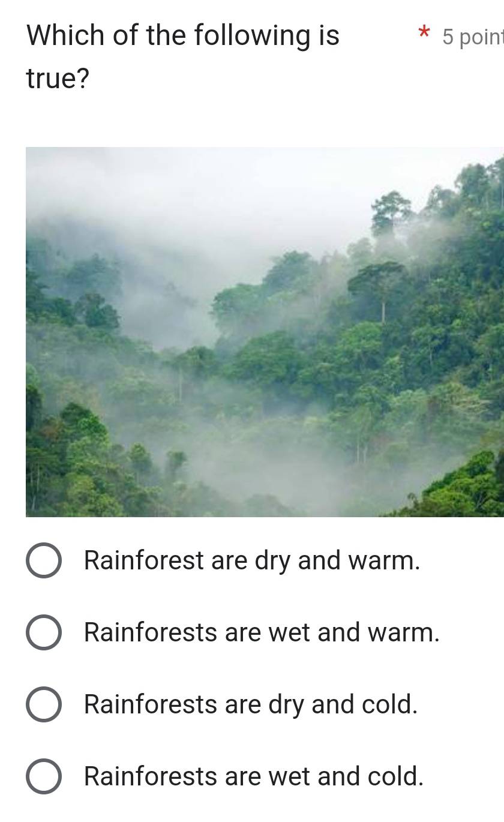
Task: Click the 'Rainforest are dry and warm.' option text
Action: (x=252, y=561)
